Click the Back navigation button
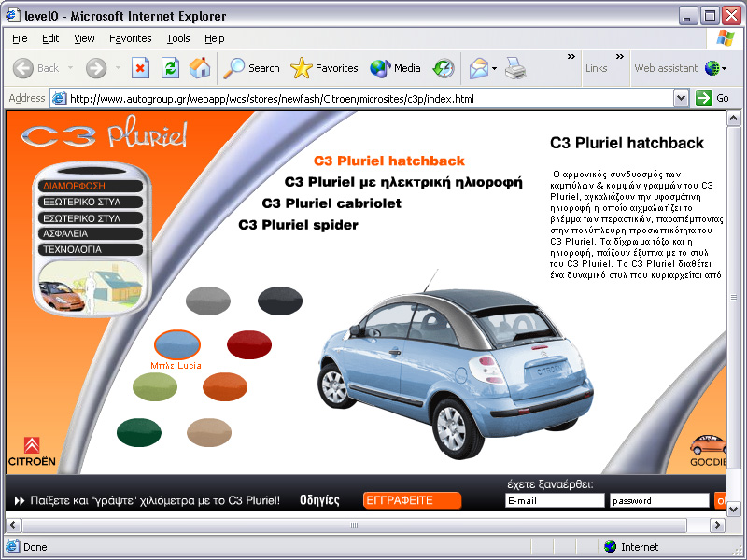747x560 pixels. tap(36, 68)
